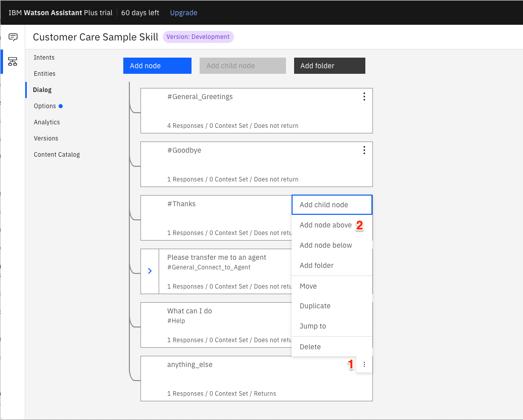Open options menu for #Goodbye node
523x420 pixels.
tap(364, 150)
